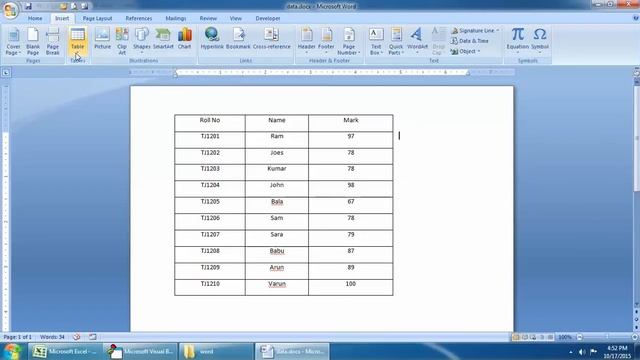
Task: Open the Header dropdown
Action: [x=307, y=40]
